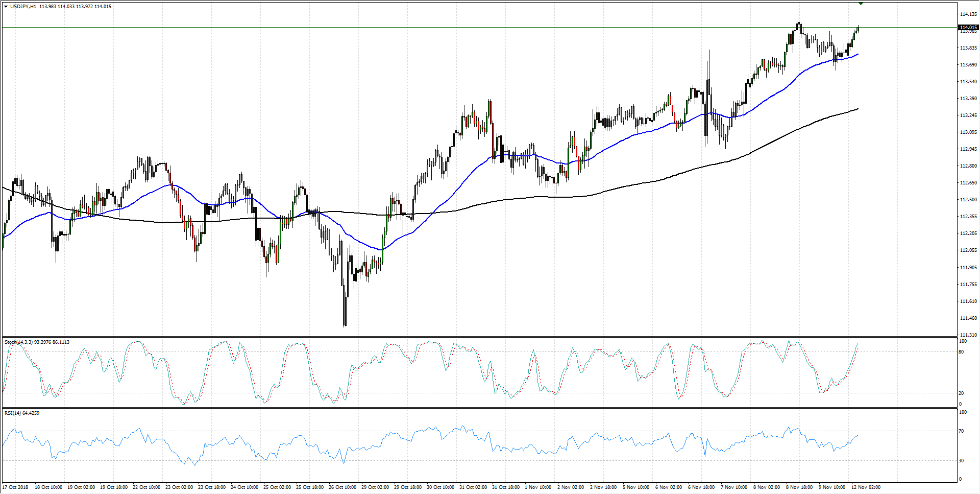Click the 31 Oct 02:00 time label

(x=473, y=487)
